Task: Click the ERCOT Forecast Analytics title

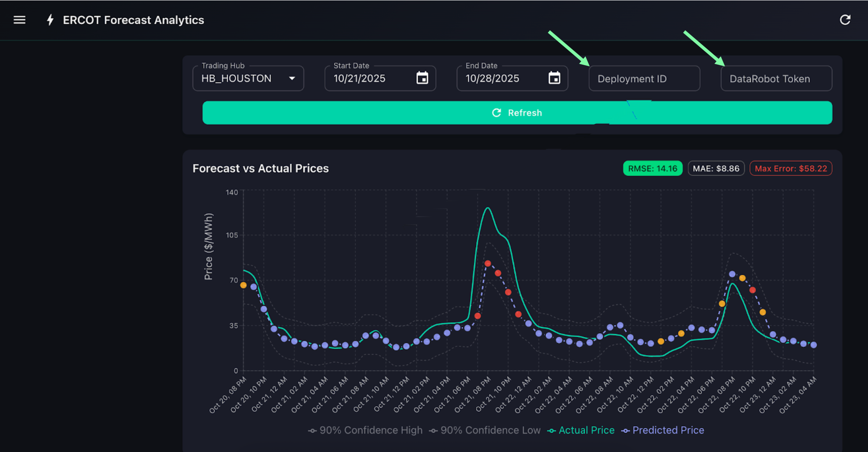Action: pyautogui.click(x=133, y=20)
